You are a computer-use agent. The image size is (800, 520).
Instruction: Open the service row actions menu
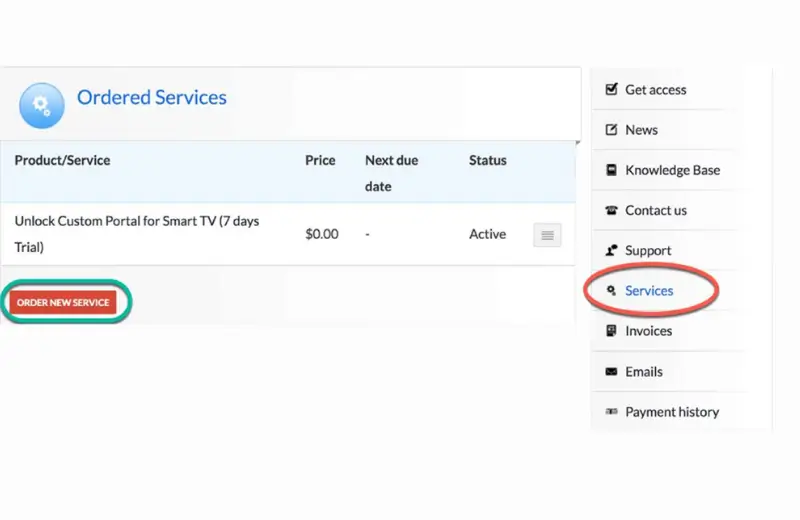(x=547, y=235)
